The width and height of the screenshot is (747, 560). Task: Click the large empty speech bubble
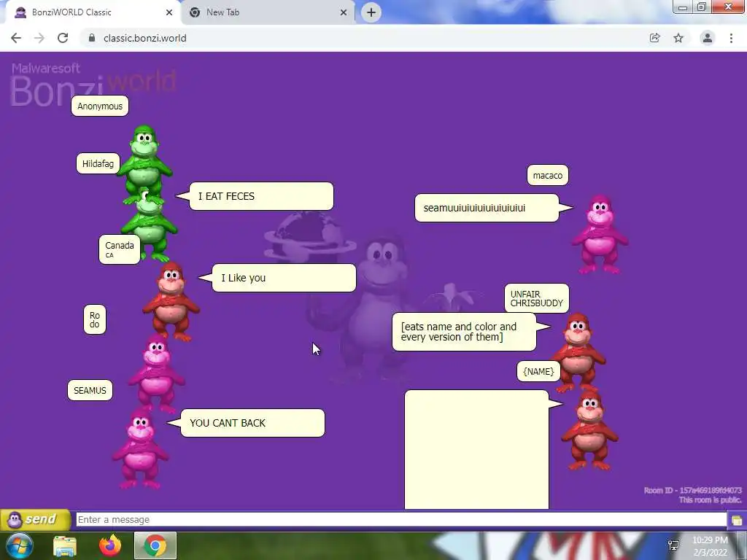pyautogui.click(x=476, y=449)
